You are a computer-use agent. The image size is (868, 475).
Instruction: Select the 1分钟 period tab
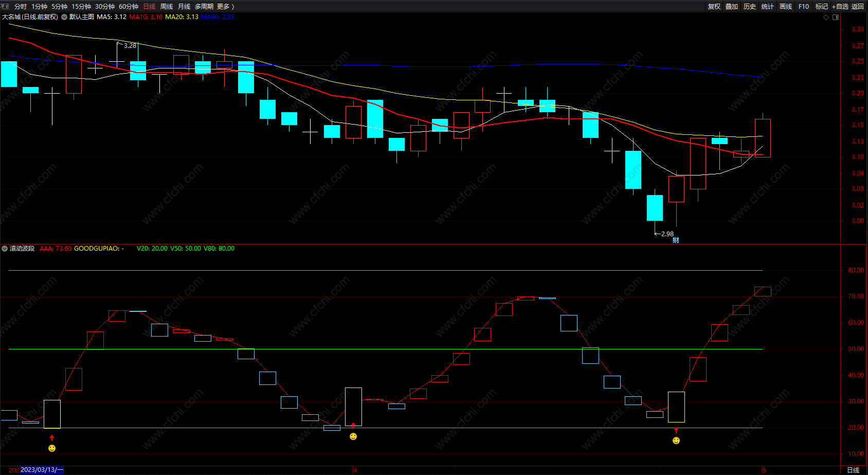39,7
